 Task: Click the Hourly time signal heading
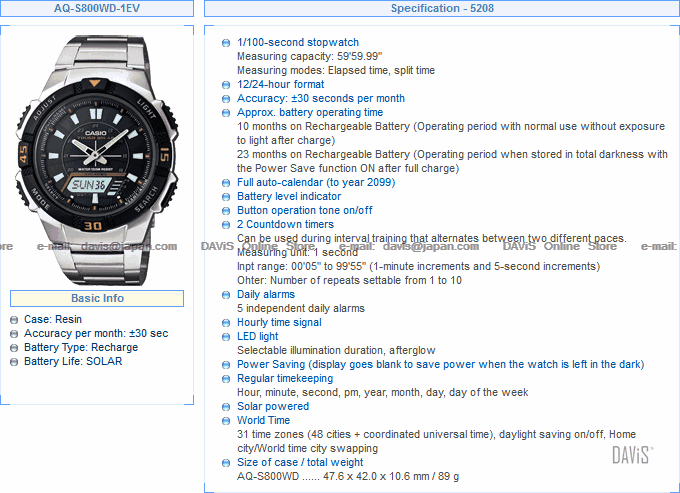click(279, 323)
